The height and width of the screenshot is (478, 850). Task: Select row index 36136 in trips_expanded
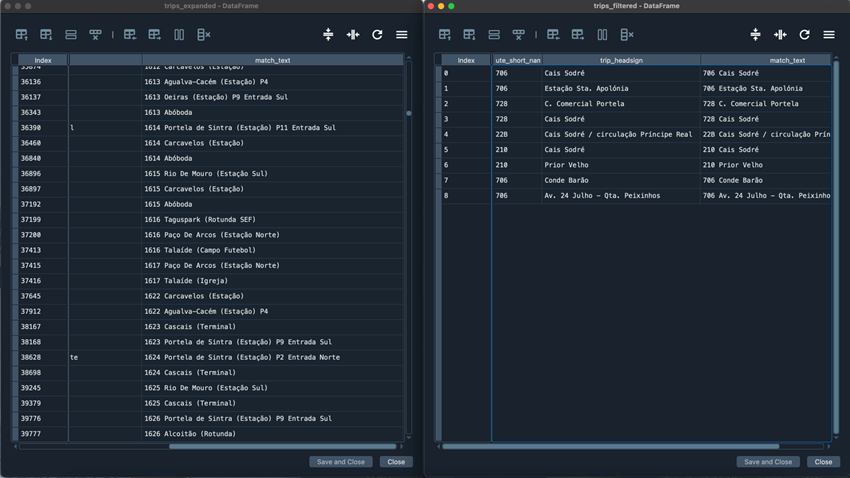(43, 82)
